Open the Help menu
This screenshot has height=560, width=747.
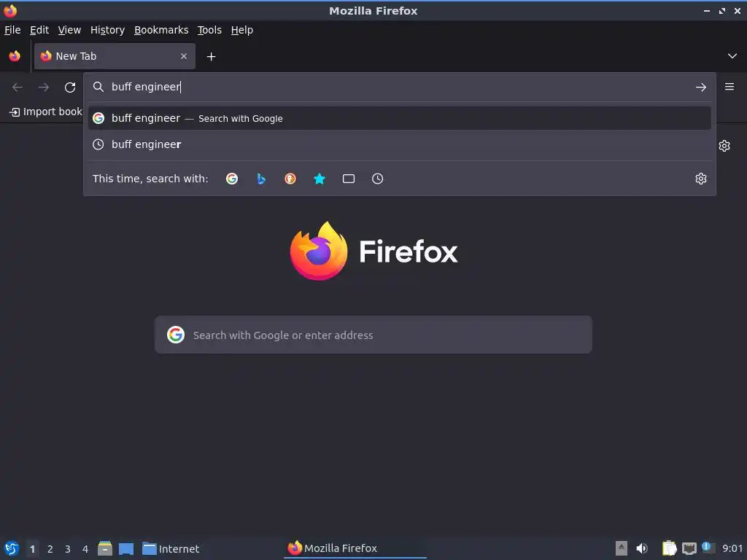pyautogui.click(x=242, y=30)
